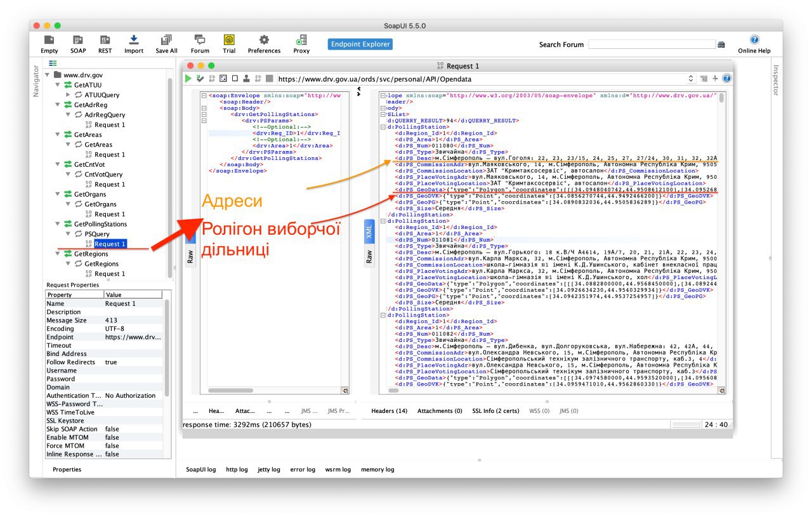Click the Value column header

(x=134, y=295)
